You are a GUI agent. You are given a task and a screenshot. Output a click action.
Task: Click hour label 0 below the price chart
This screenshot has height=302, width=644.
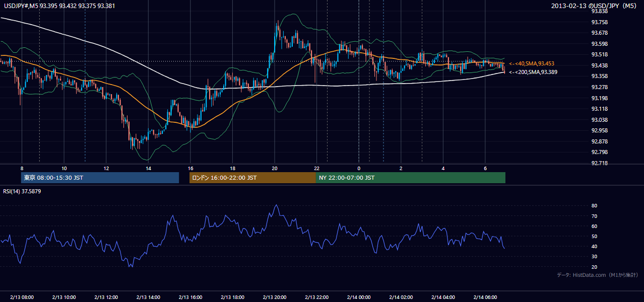(x=359, y=168)
